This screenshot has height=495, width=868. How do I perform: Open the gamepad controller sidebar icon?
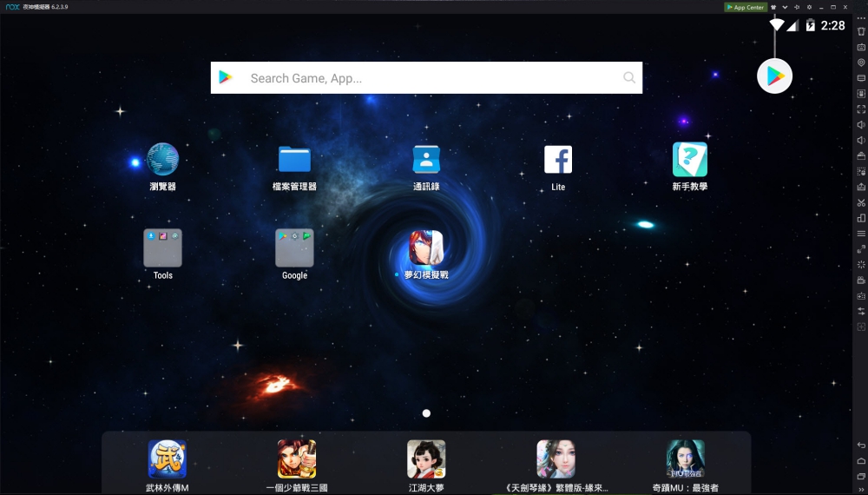click(861, 295)
